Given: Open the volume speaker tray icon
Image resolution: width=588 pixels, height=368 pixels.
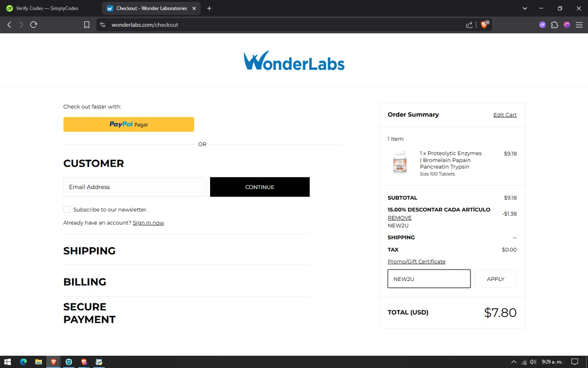Looking at the screenshot, I should pyautogui.click(x=533, y=362).
